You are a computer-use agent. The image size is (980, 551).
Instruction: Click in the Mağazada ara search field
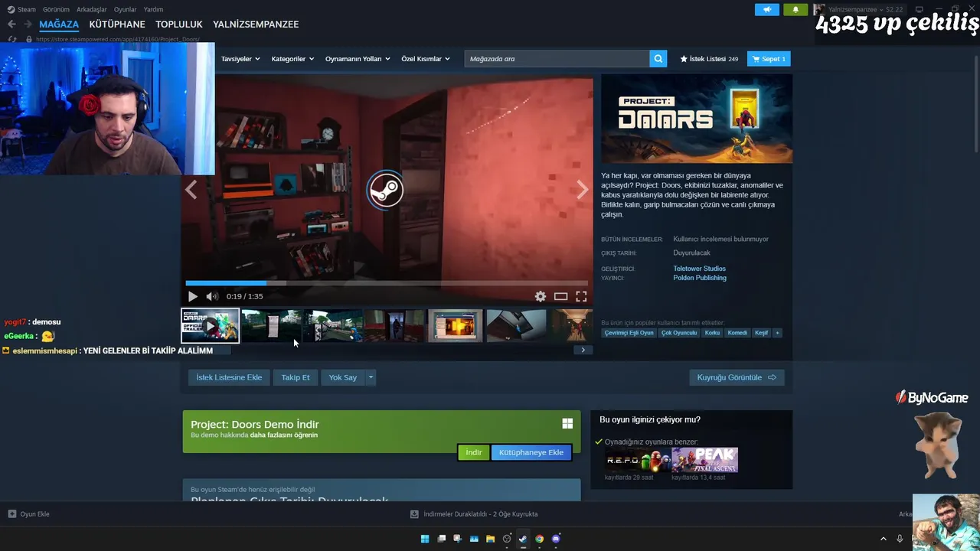[557, 59]
